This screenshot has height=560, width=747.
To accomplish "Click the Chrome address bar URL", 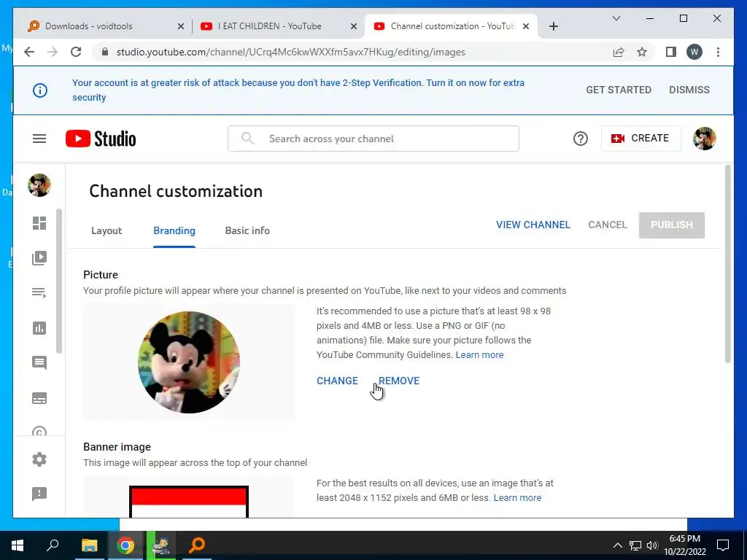I will point(290,52).
